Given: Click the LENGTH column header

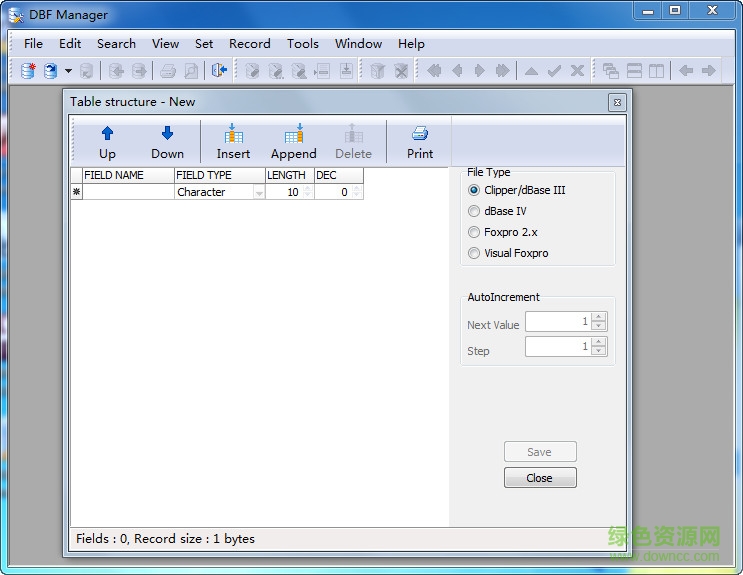Looking at the screenshot, I should tap(290, 175).
